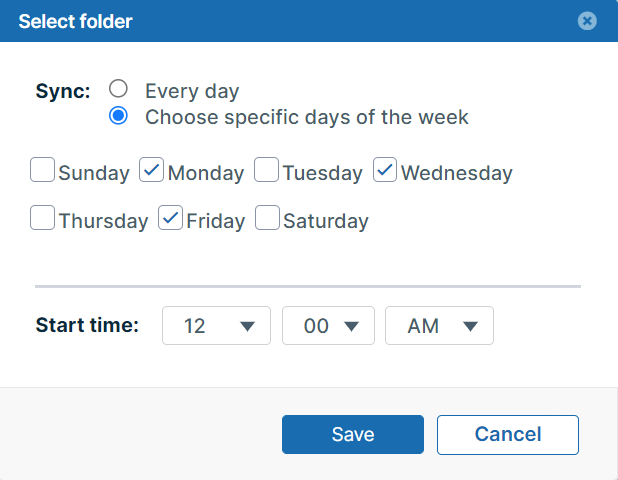
Task: Enable the Thursday checkbox
Action: pyautogui.click(x=42, y=218)
